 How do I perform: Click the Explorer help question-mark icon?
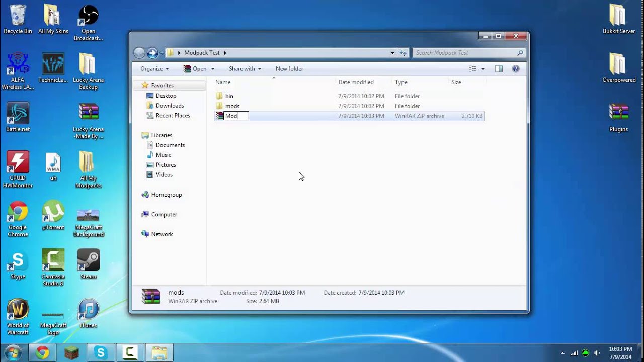516,69
